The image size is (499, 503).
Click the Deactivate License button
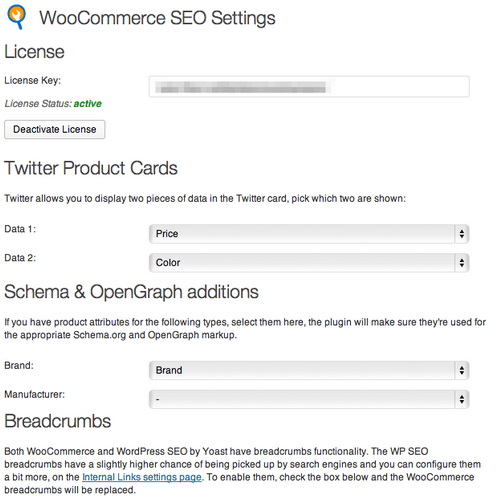tap(55, 129)
